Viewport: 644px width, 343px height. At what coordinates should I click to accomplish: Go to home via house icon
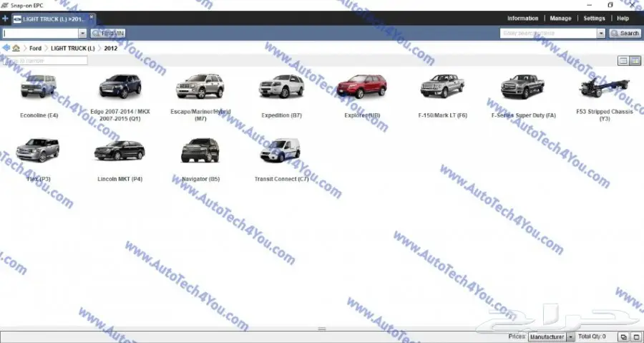point(16,48)
